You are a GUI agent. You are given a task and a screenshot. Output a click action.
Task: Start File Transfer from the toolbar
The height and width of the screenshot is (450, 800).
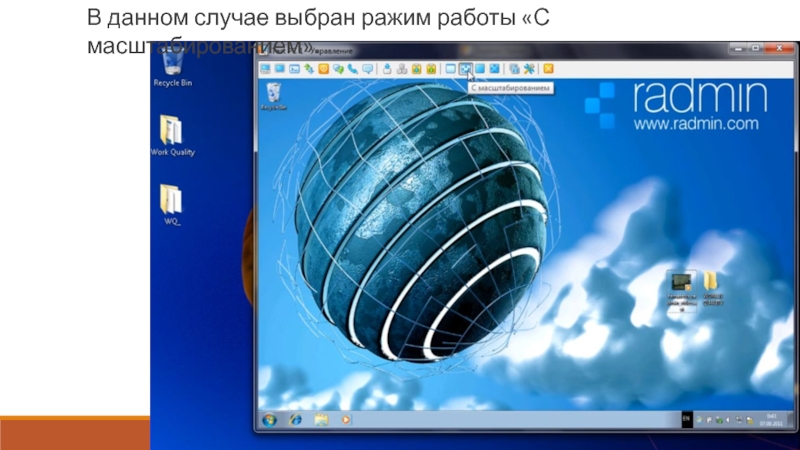pos(309,68)
